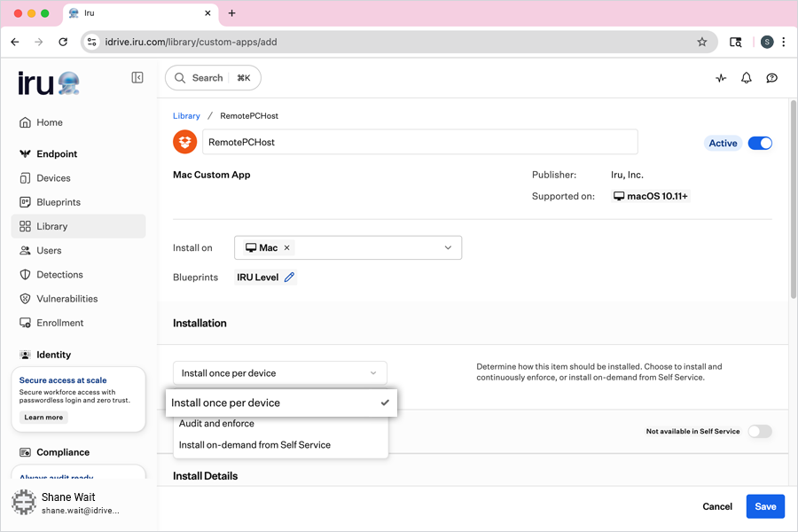The width and height of the screenshot is (798, 532).
Task: Remove the Mac tag with its x
Action: pos(286,248)
